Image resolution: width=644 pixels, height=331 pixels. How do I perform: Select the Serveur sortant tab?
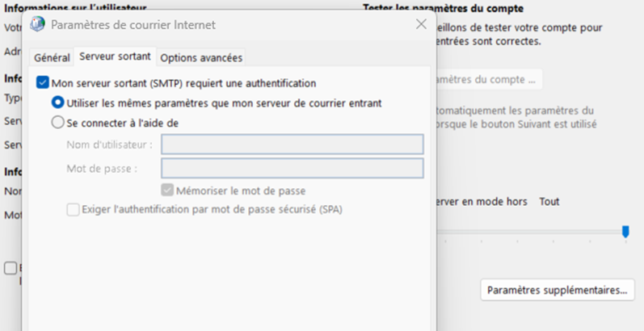[x=114, y=57]
